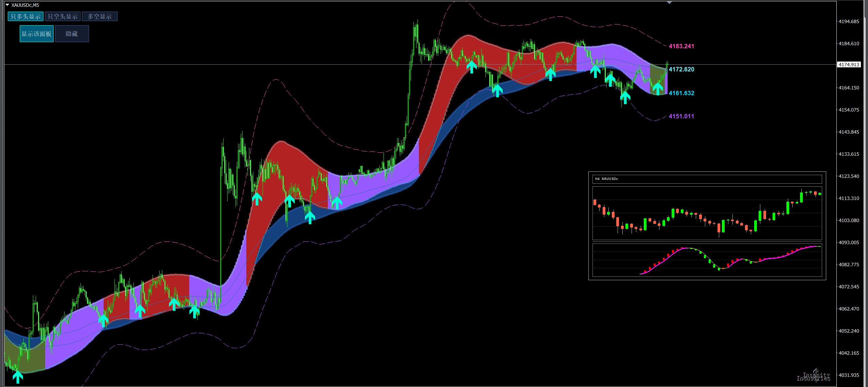Click the chart shift triangle marker at top
This screenshot has height=387, width=868.
click(669, 3)
